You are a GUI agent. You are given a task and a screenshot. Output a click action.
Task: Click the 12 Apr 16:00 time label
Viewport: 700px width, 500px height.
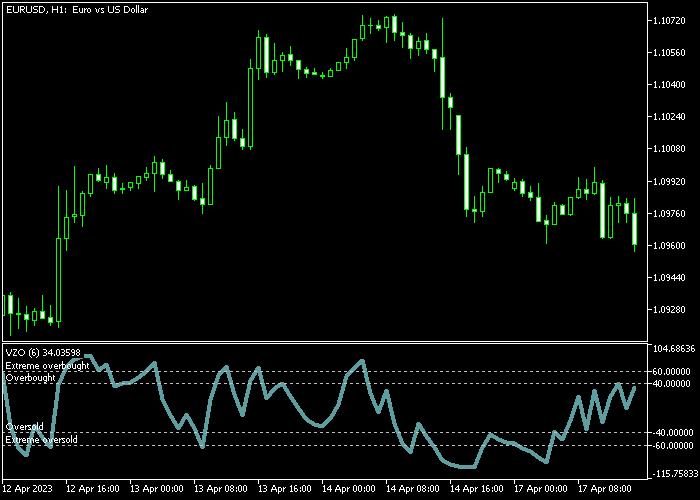tap(92, 489)
